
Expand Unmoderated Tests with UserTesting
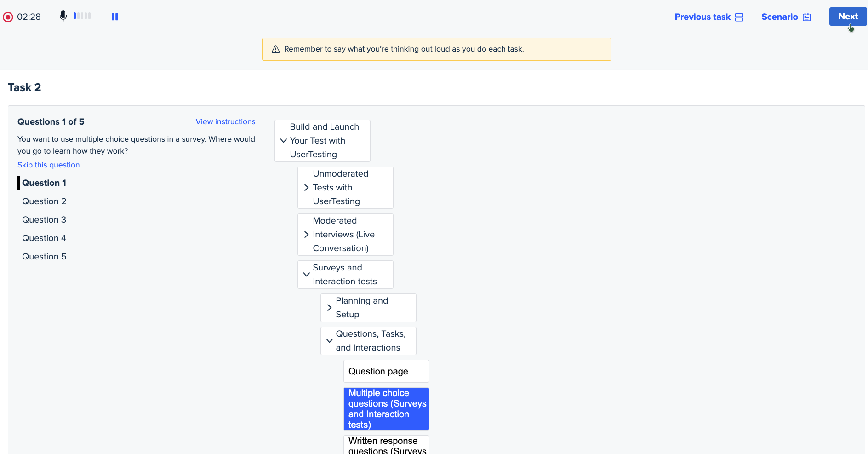pos(307,188)
